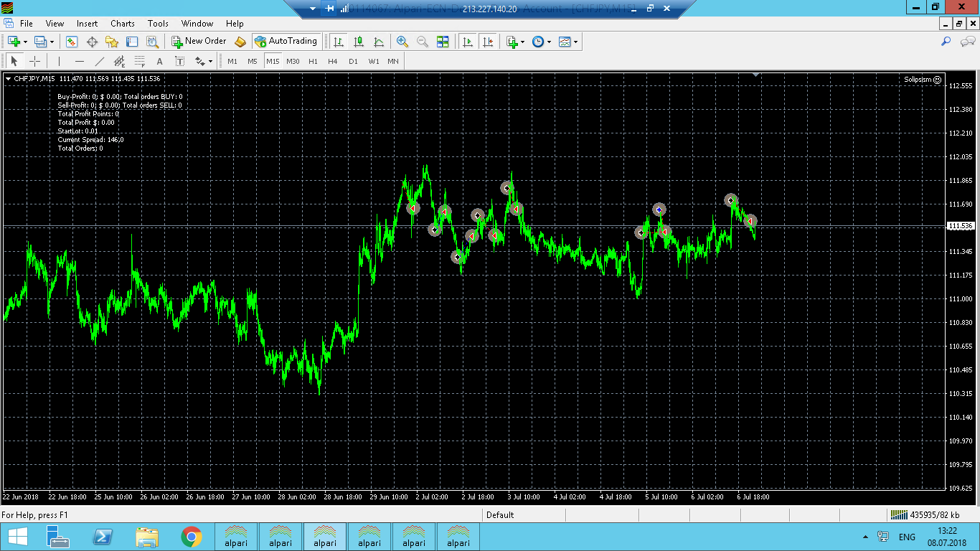
Task: Open the Navigator star-folder icon
Action: (x=112, y=42)
